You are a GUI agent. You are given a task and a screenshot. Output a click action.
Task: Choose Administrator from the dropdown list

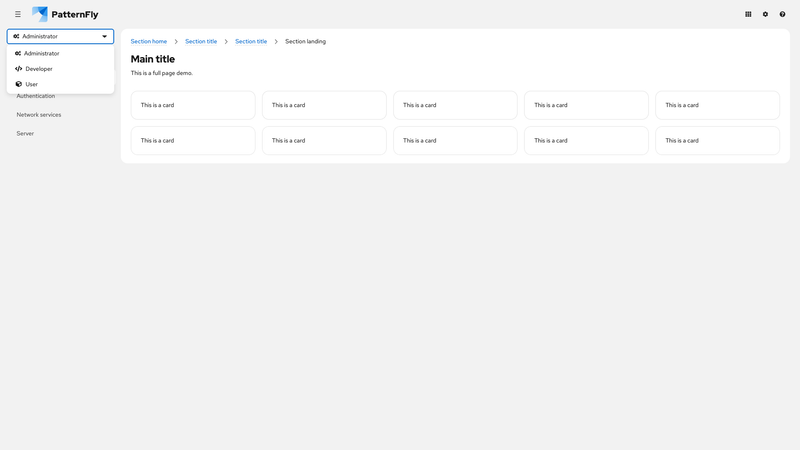60,53
